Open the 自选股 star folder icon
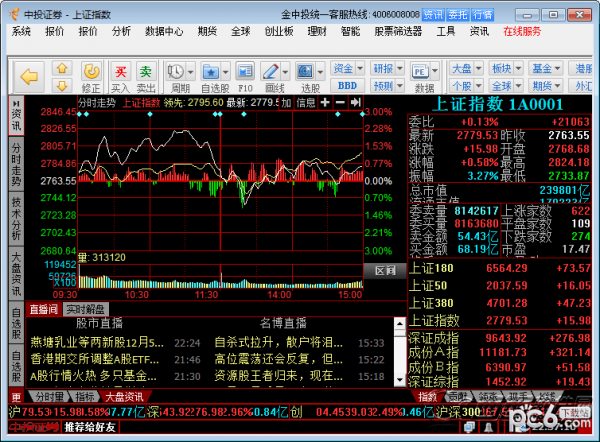 pos(211,71)
